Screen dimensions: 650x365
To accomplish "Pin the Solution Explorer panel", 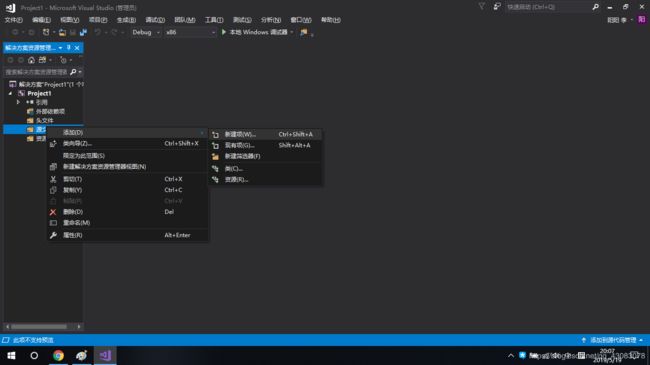I will 69,48.
